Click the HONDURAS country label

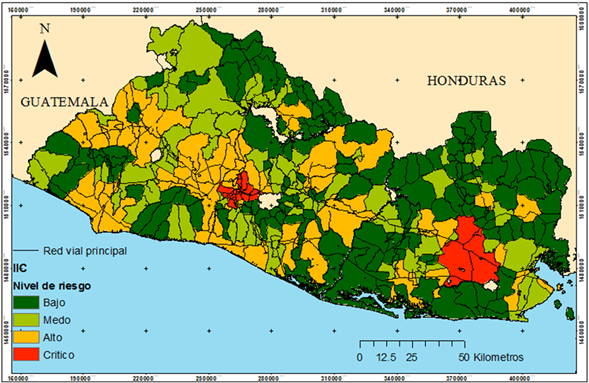[466, 81]
